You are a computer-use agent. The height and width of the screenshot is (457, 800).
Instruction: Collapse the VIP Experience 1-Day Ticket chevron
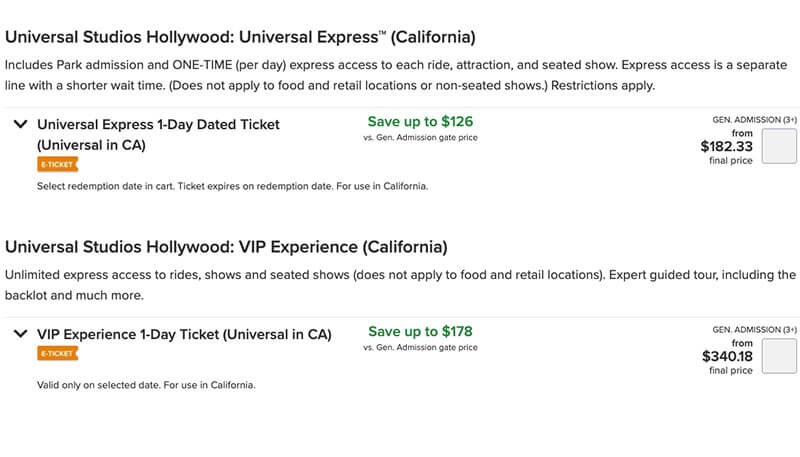click(21, 334)
